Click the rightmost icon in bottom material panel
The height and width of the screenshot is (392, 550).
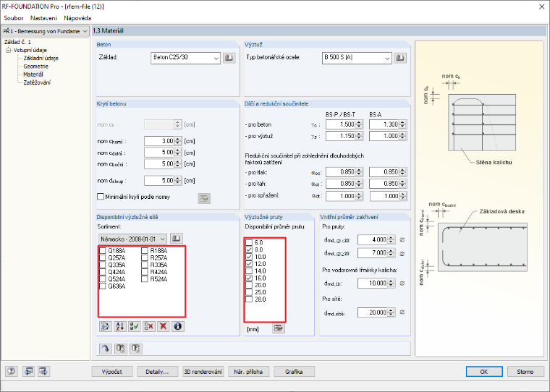click(x=136, y=349)
